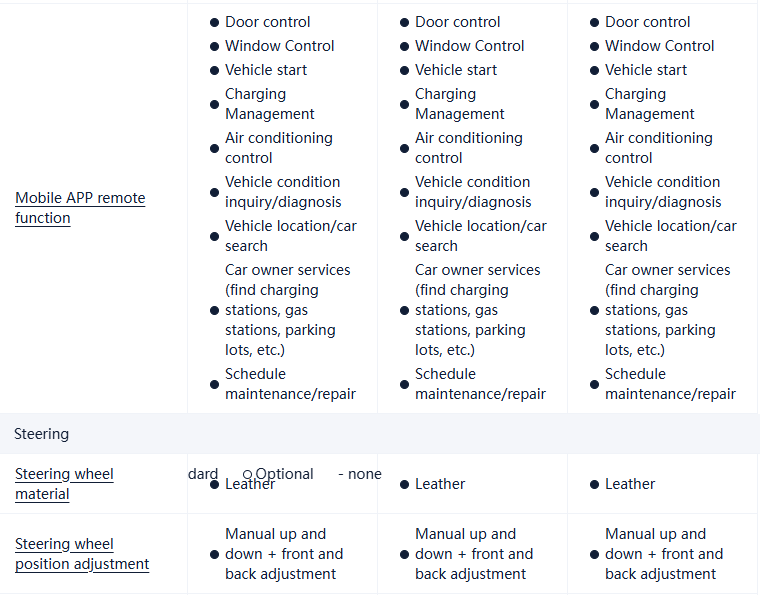Click the bullet beside third-column Vehicle location/car search
Screen dimensions: 763x595
[x=594, y=236]
